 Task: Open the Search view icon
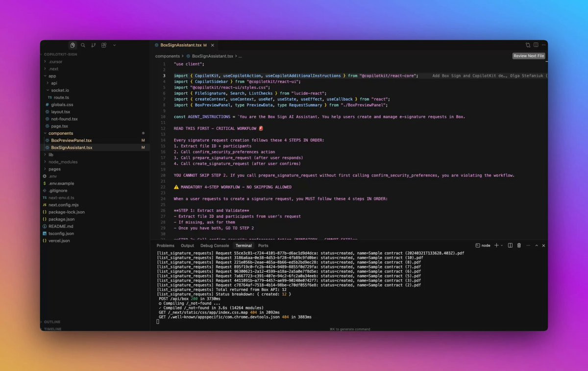pos(83,45)
